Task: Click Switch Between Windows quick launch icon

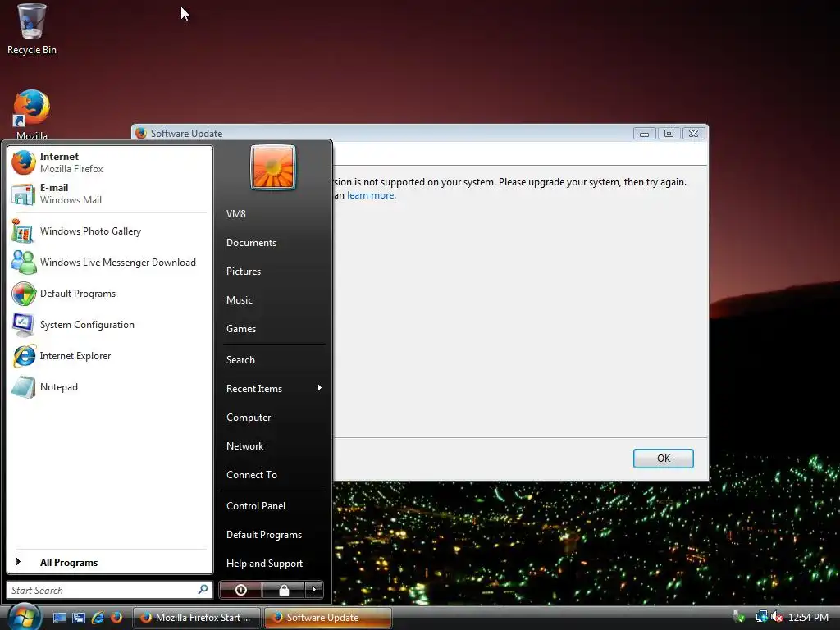Action: tap(79, 618)
